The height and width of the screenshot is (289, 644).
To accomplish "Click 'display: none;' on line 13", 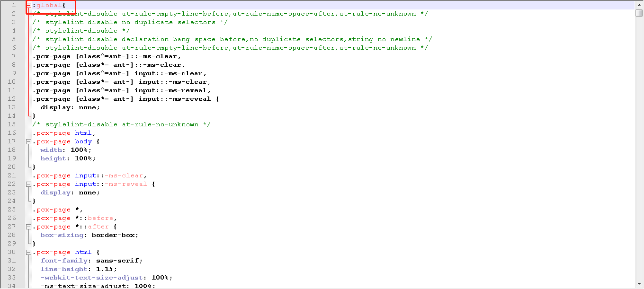I will pos(70,107).
